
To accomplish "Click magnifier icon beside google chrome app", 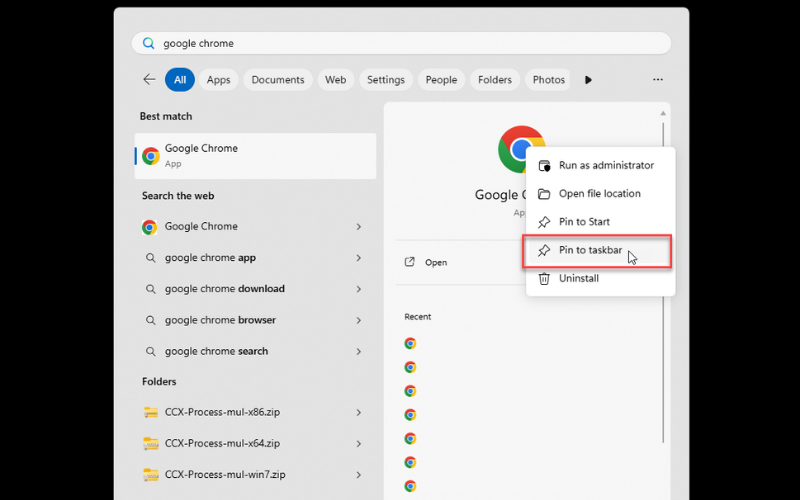I will click(151, 258).
